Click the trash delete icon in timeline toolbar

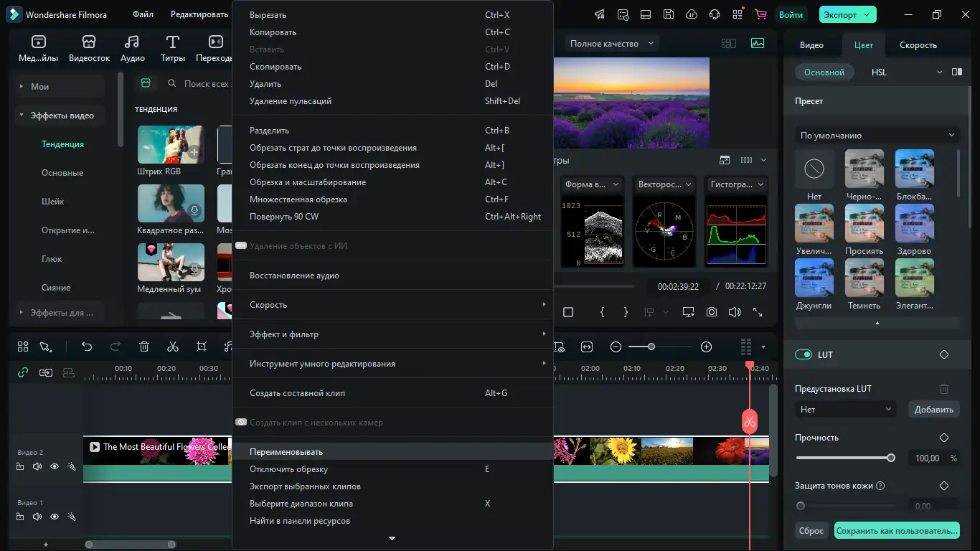coord(144,347)
